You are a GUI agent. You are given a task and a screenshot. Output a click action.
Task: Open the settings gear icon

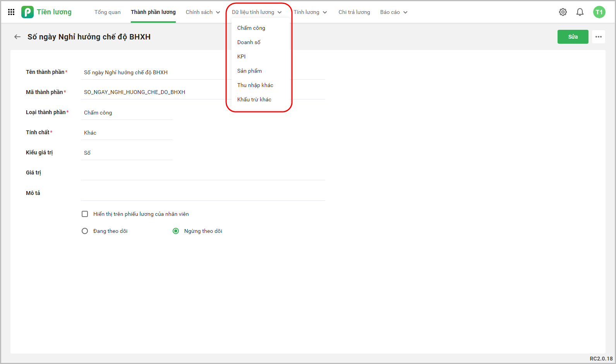tap(563, 12)
